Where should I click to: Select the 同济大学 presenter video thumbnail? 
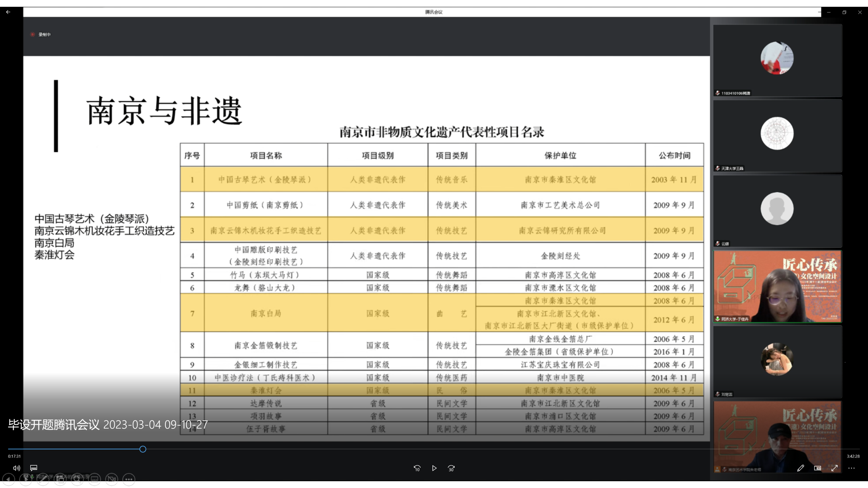[777, 286]
